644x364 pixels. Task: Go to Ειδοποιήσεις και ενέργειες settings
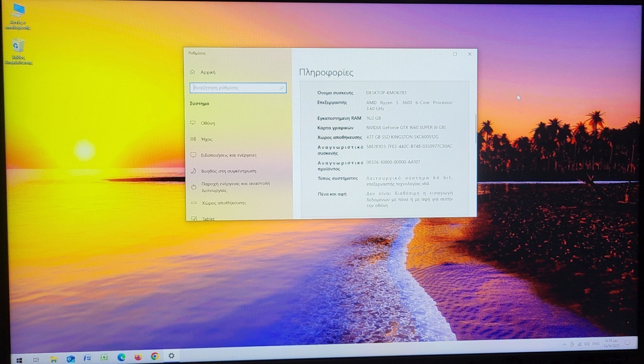point(229,155)
